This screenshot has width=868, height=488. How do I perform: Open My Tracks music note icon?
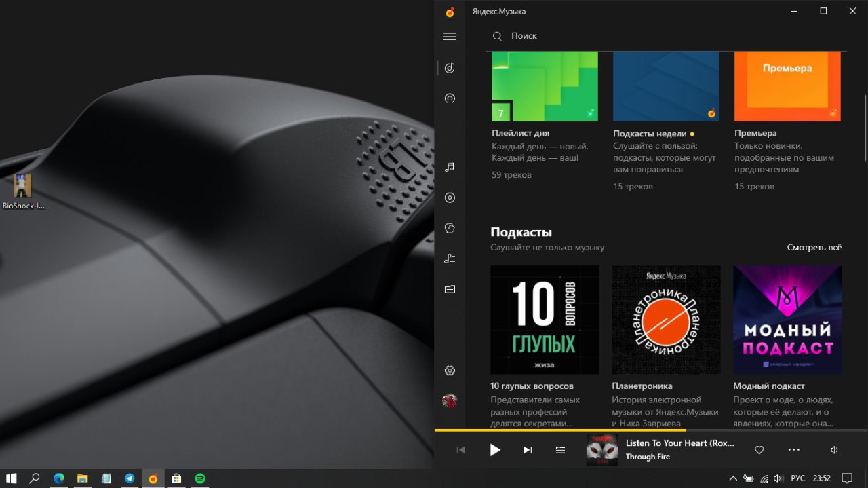point(450,167)
